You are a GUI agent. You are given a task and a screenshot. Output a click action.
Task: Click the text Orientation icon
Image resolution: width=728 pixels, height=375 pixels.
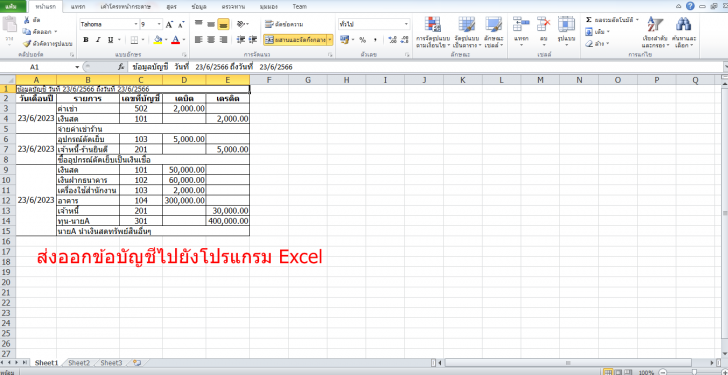click(x=240, y=24)
